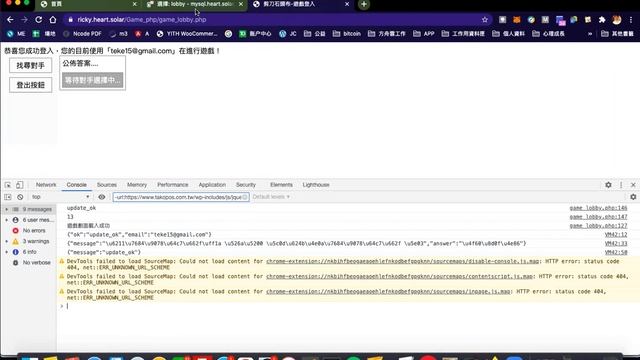
Task: Go to the browser home page
Action: pyautogui.click(x=53, y=20)
